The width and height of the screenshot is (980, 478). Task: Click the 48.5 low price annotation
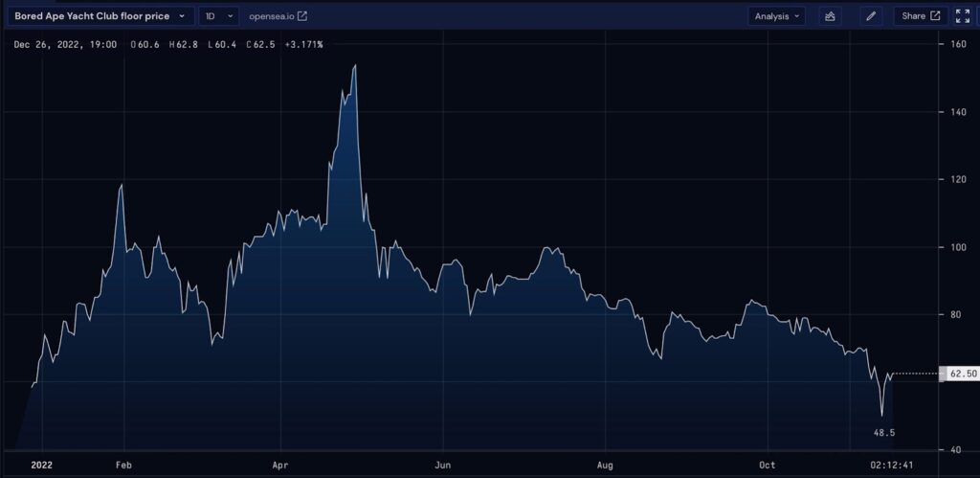(x=883, y=432)
